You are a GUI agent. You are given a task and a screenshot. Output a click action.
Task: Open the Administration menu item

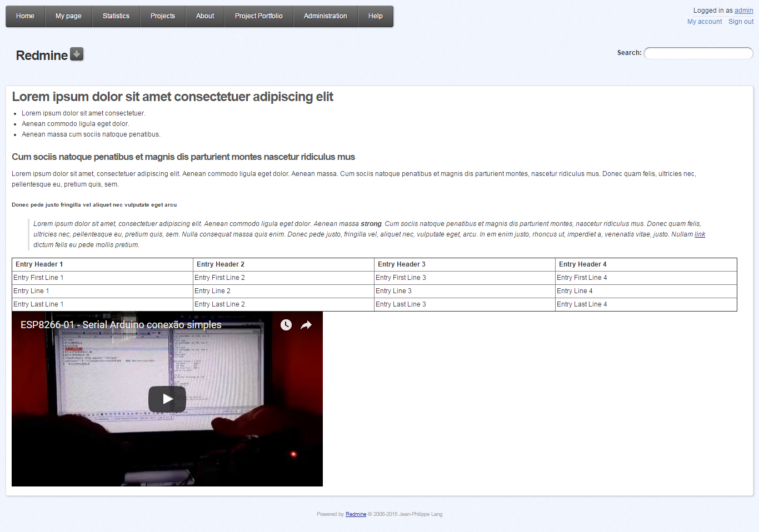coord(326,16)
